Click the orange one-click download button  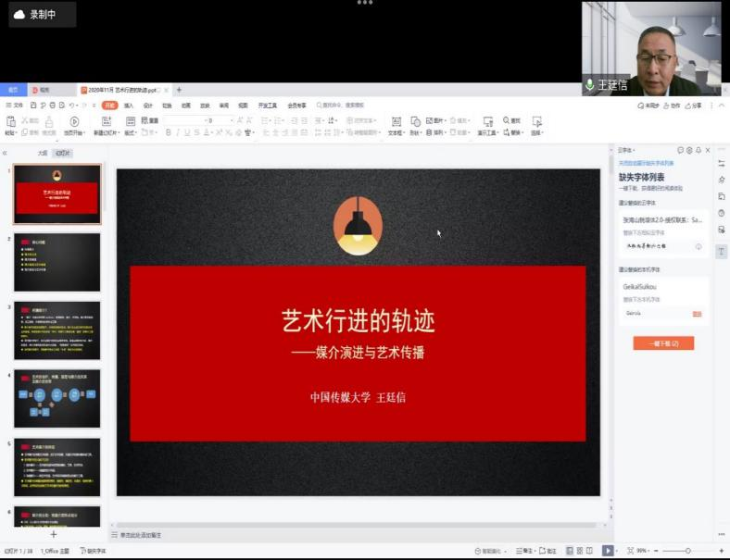tap(662, 343)
